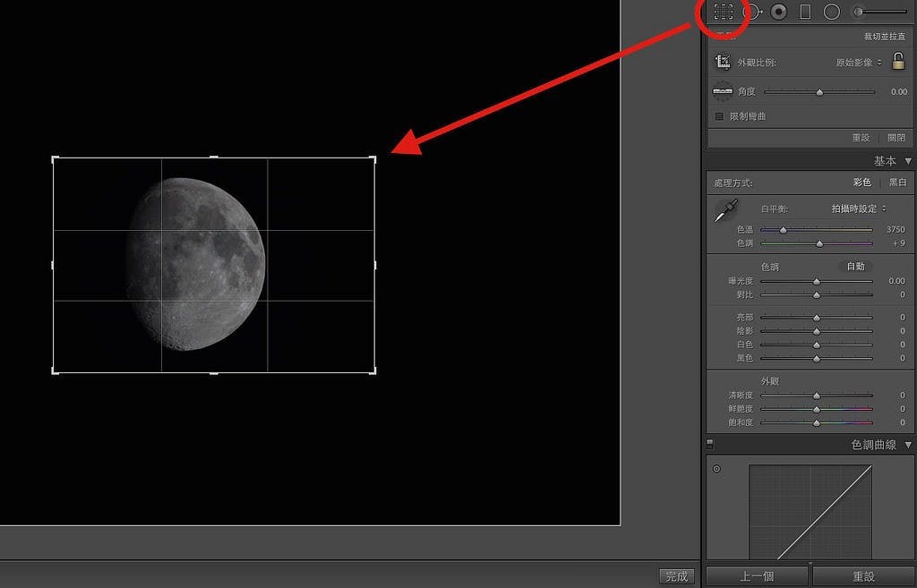
Task: Toggle the aspect ratio padlock
Action: (898, 62)
